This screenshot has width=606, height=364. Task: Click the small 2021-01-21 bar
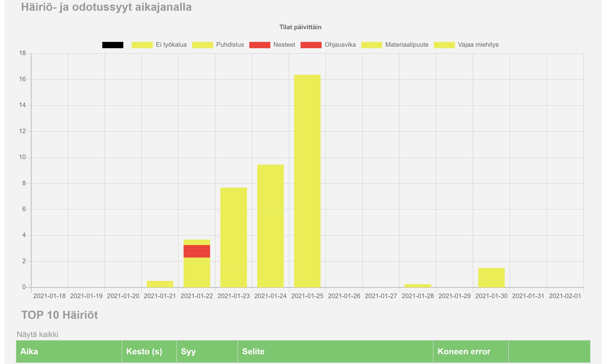coord(160,284)
